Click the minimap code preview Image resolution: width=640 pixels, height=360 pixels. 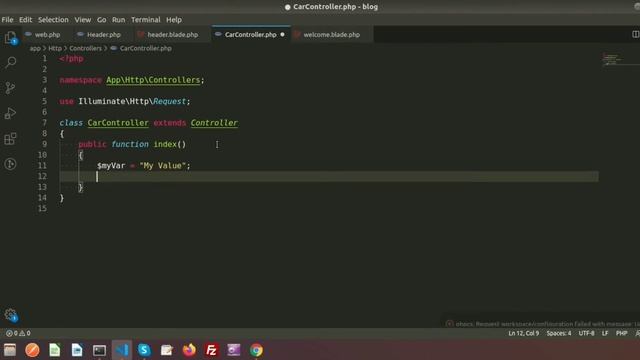pos(611,60)
